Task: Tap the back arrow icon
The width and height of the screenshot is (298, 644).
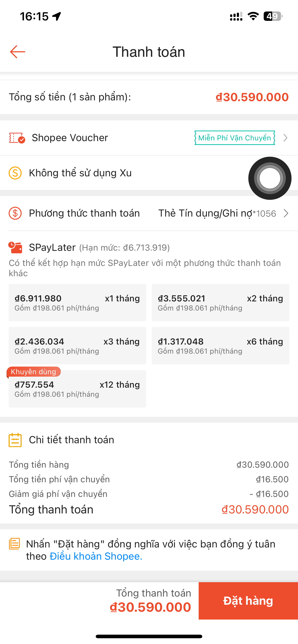Action: (18, 52)
